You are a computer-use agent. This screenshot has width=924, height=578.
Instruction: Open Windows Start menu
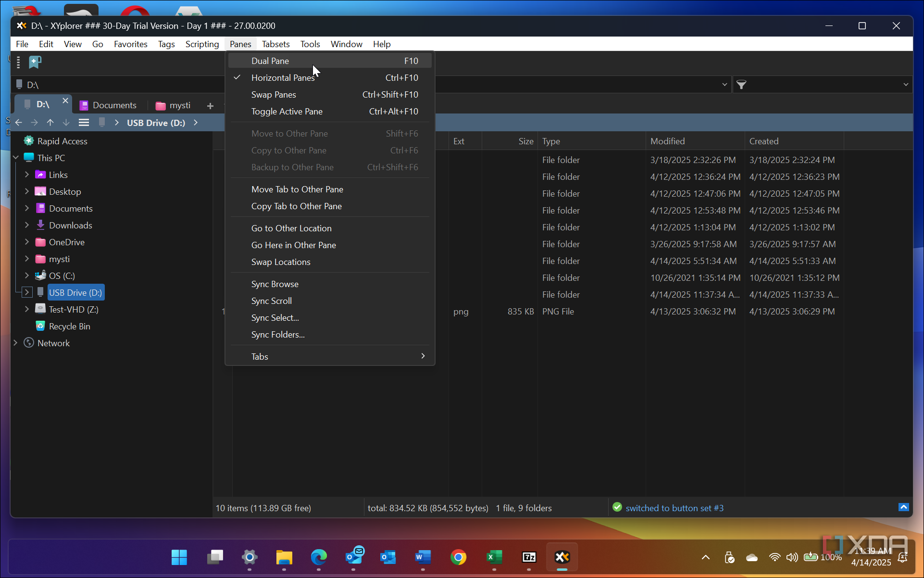point(179,557)
